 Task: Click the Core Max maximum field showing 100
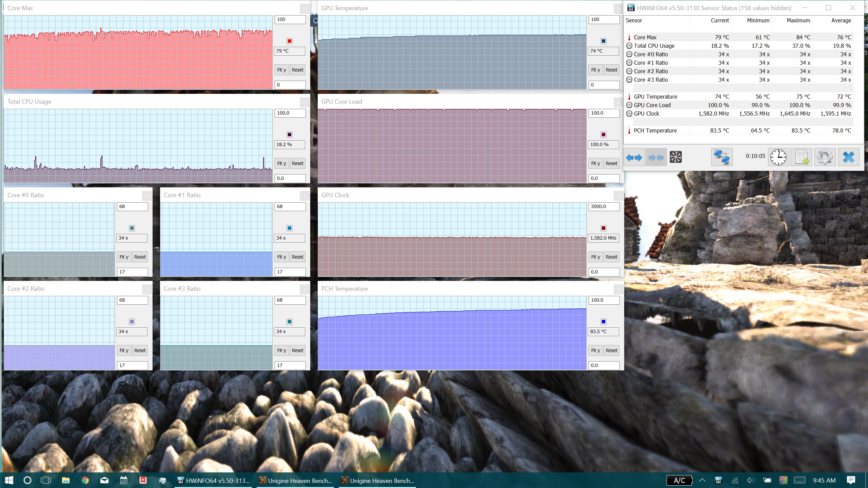290,20
